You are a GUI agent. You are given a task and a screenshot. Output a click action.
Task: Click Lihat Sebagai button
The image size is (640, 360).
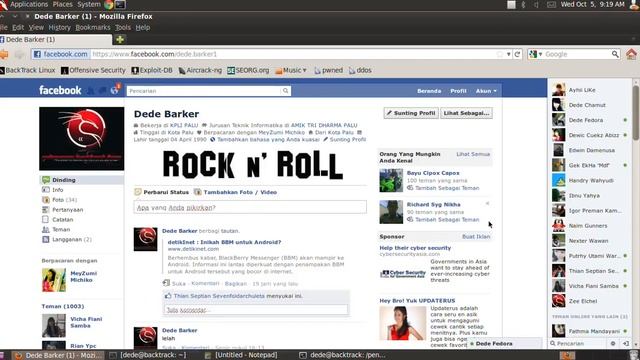[466, 113]
